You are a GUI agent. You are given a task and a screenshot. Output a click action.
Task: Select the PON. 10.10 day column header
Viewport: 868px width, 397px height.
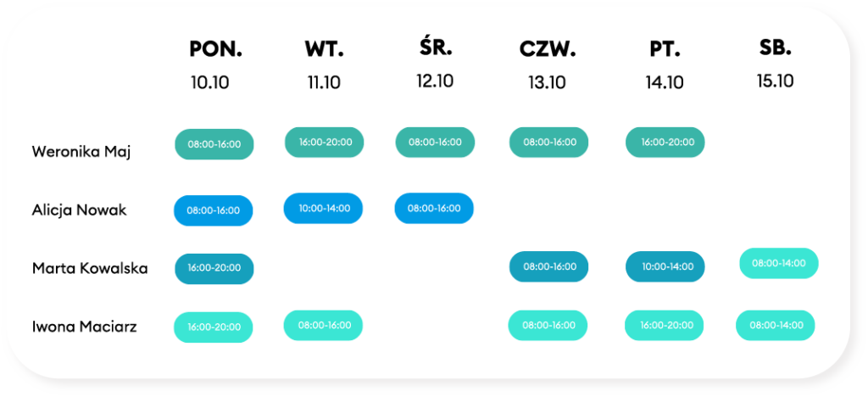[x=215, y=64]
